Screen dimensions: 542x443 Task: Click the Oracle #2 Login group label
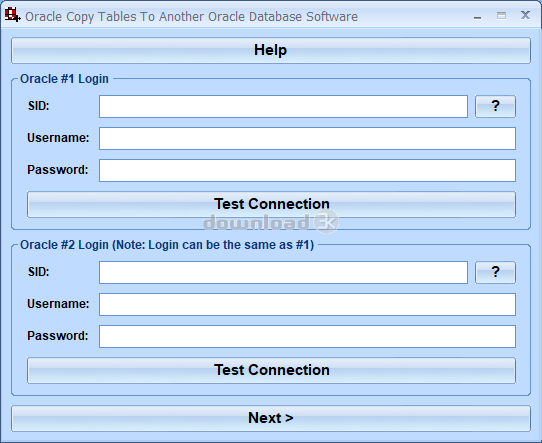point(167,245)
